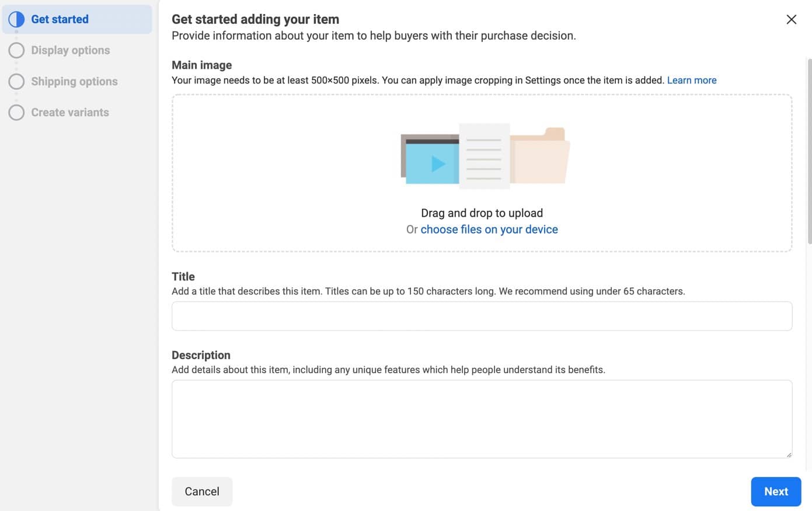Click the Drag and drop to upload text
Image resolution: width=812 pixels, height=511 pixels.
482,213
